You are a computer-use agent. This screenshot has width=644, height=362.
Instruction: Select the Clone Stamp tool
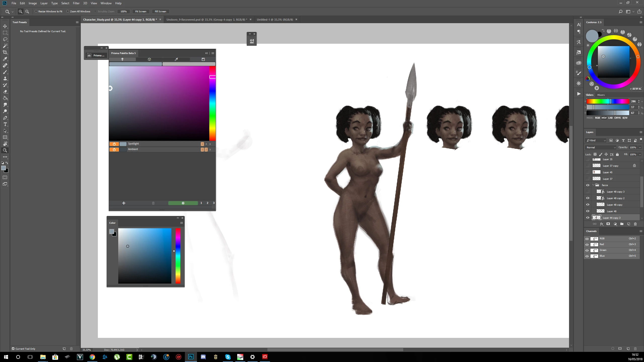[x=5, y=79]
